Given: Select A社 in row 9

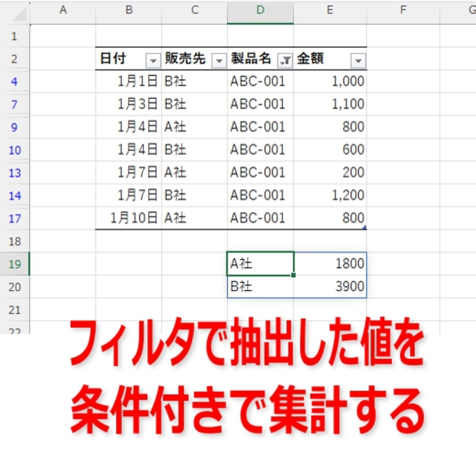Looking at the screenshot, I should (x=194, y=127).
